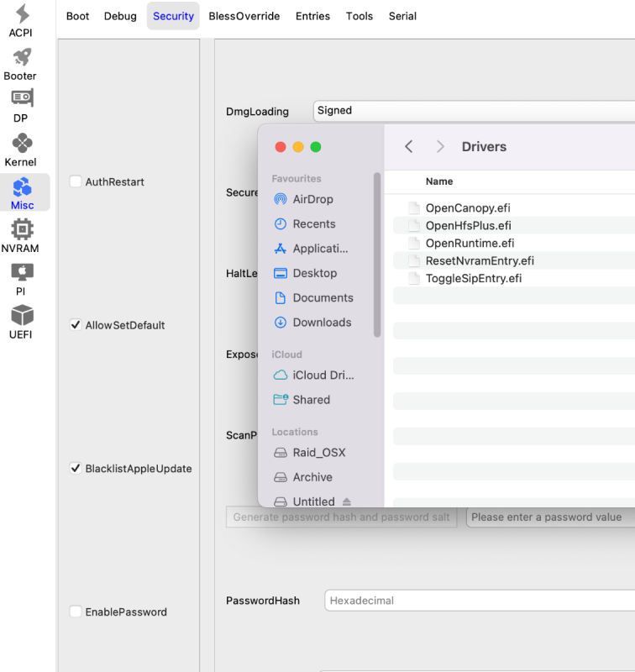Go to the Kernel section
This screenshot has width=635, height=672.
pos(20,150)
